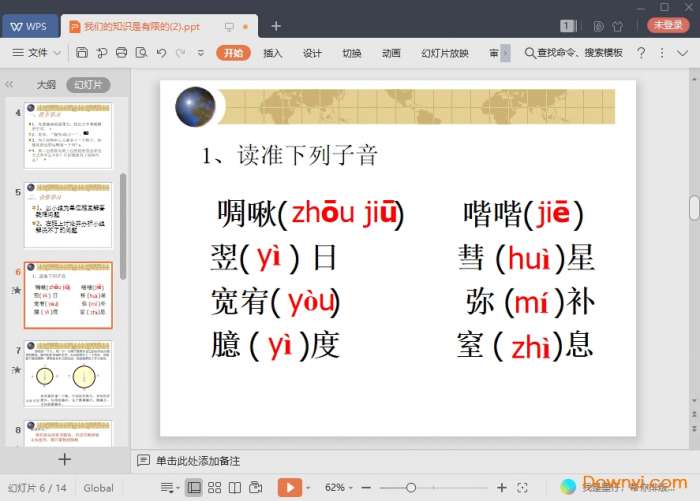Expand the 文件 dropdown arrow
Image resolution: width=700 pixels, height=501 pixels.
57,53
